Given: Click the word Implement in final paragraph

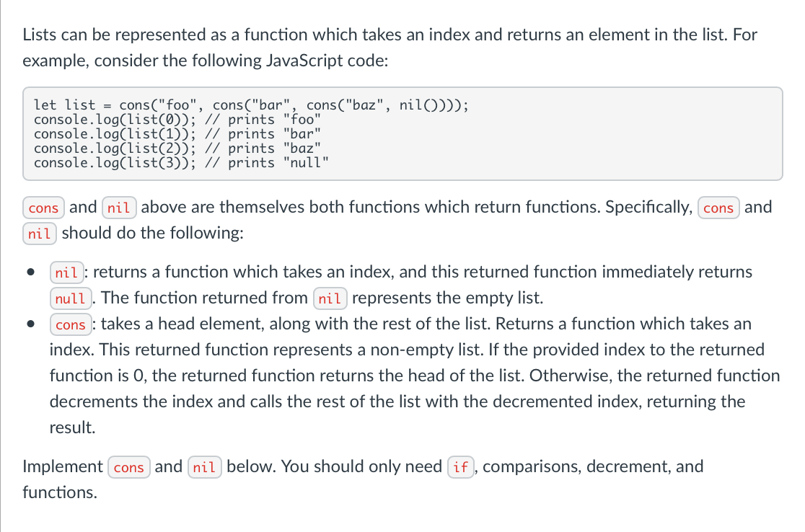Looking at the screenshot, I should pyautogui.click(x=62, y=466).
